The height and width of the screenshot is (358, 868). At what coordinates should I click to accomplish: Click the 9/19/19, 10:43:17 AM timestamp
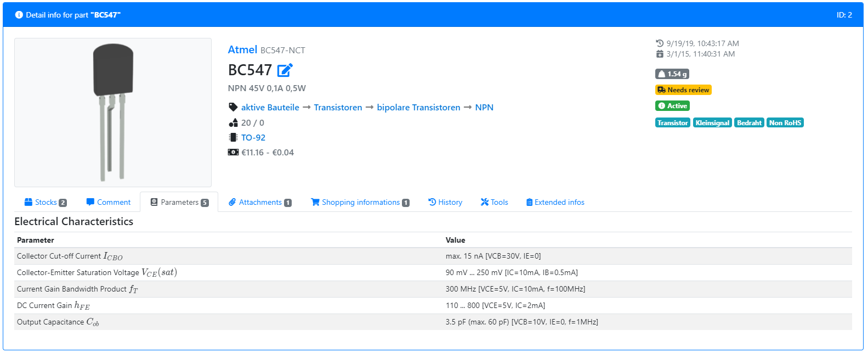(702, 43)
